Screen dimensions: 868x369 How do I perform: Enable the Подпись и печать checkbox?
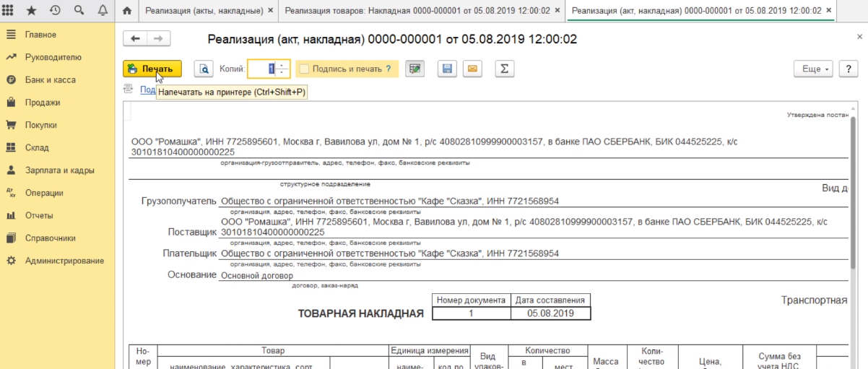pos(304,69)
